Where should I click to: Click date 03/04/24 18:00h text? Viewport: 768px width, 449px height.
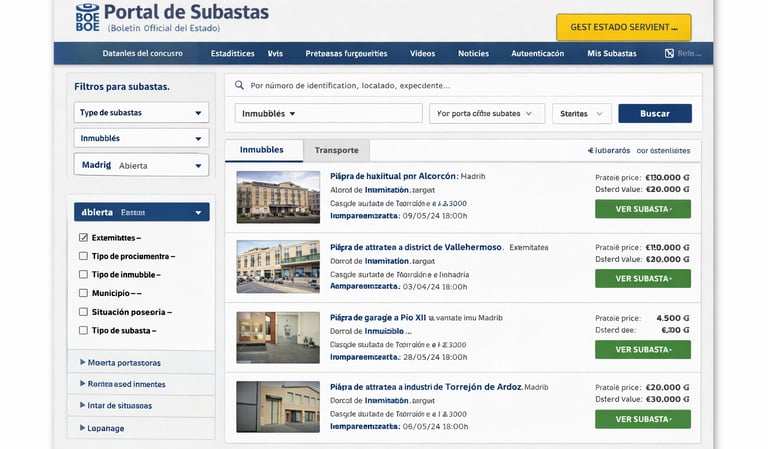point(435,287)
